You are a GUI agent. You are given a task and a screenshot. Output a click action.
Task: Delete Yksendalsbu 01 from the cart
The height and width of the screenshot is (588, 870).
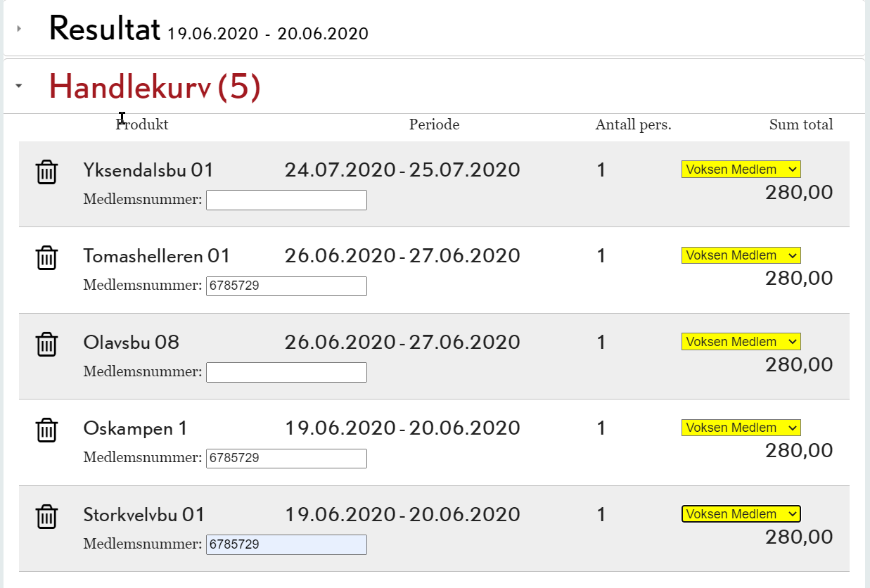click(46, 172)
